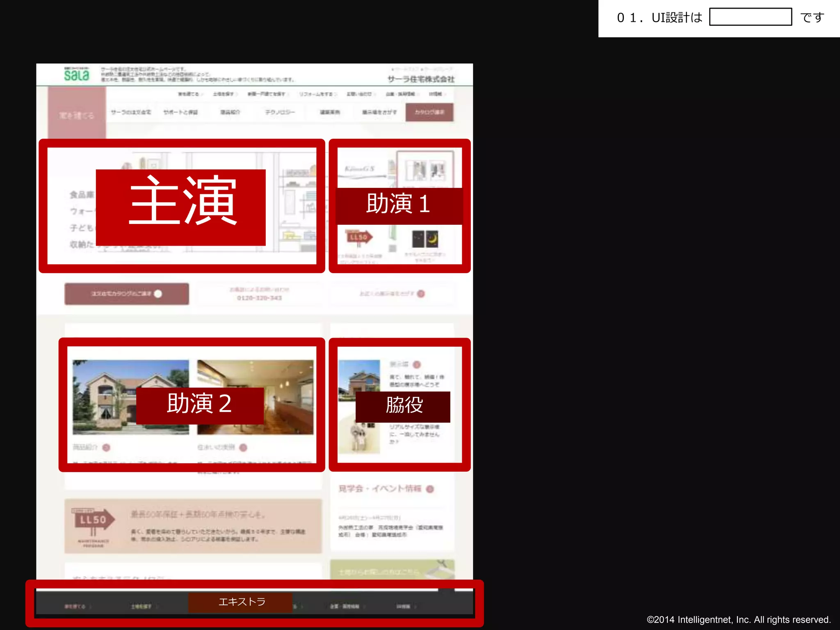This screenshot has width=840, height=630.
Task: Click the fill-in blank box after UI設計は
Action: click(x=750, y=17)
